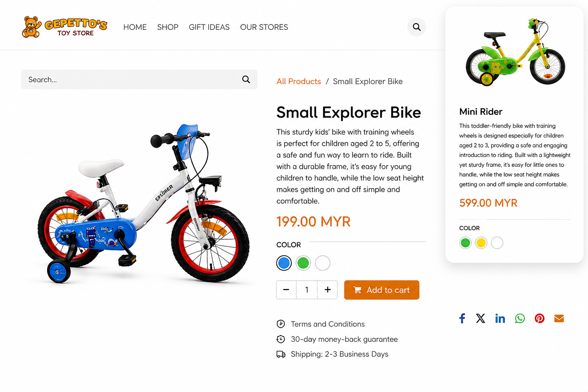Select blue color for Small Explorer Bike
The width and height of the screenshot is (588, 392).
tap(284, 263)
